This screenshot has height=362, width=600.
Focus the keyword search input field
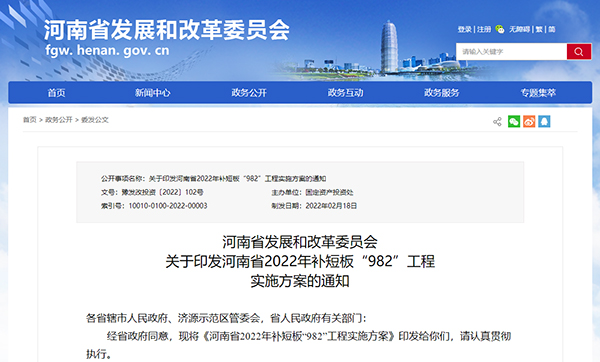coord(511,51)
